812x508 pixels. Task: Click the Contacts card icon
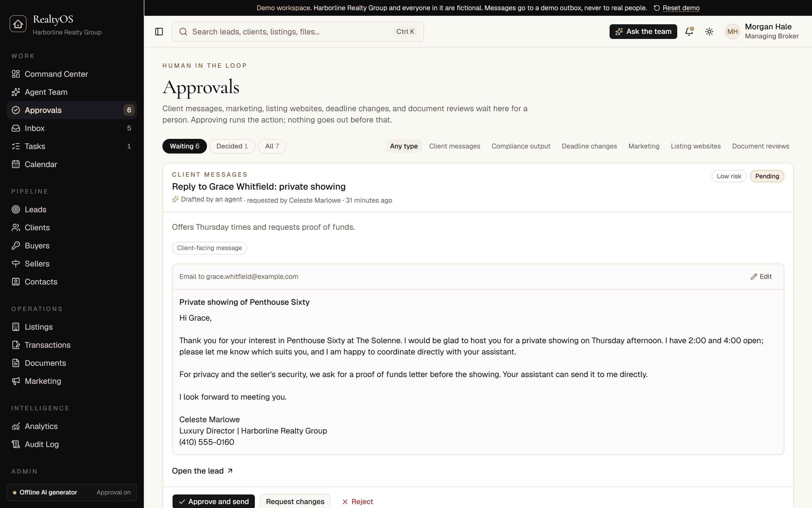coord(16,282)
